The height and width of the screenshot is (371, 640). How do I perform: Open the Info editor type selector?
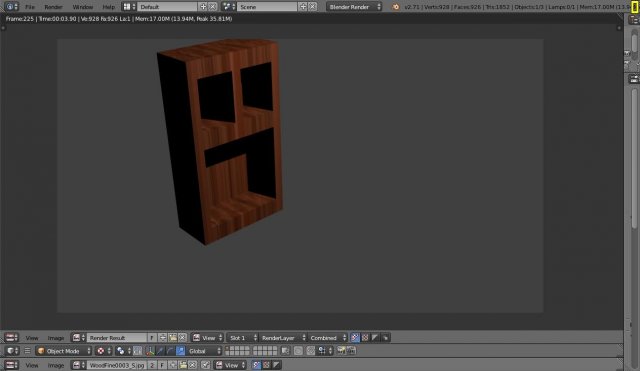11,7
